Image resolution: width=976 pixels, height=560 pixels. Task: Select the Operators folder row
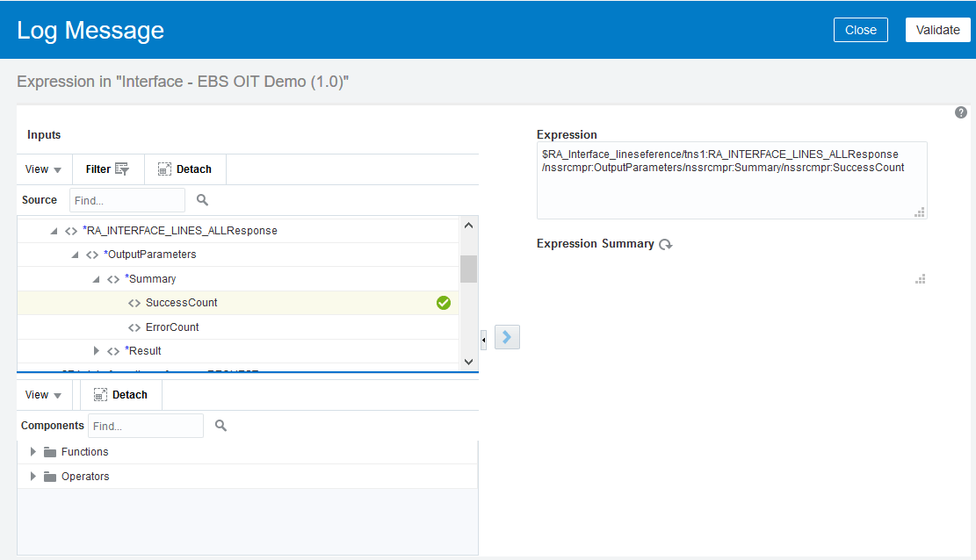click(247, 477)
